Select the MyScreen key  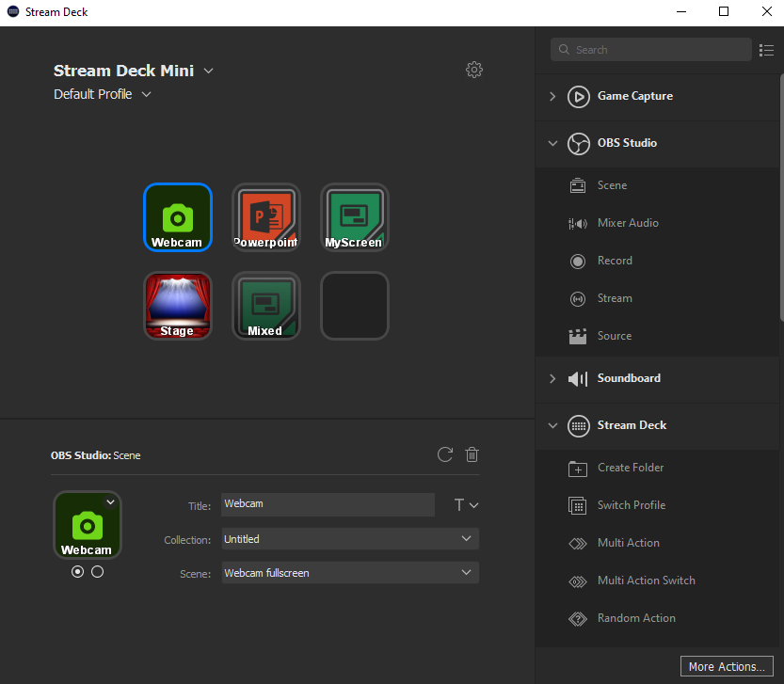pos(355,217)
